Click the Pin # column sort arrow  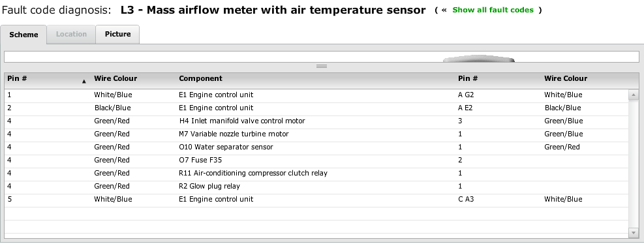tap(84, 82)
